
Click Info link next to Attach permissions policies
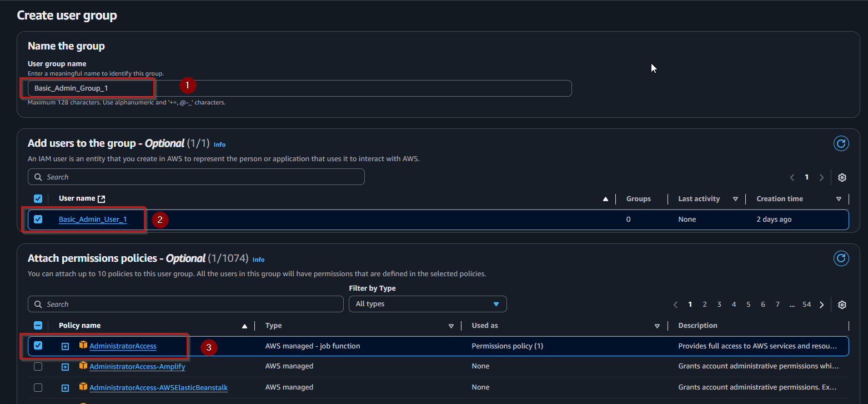click(258, 260)
